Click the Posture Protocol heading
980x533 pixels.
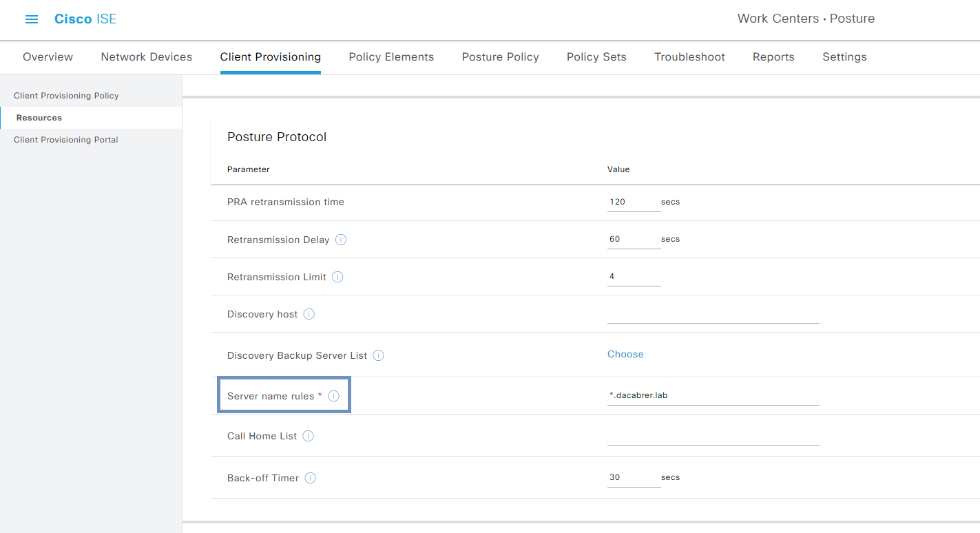click(277, 137)
